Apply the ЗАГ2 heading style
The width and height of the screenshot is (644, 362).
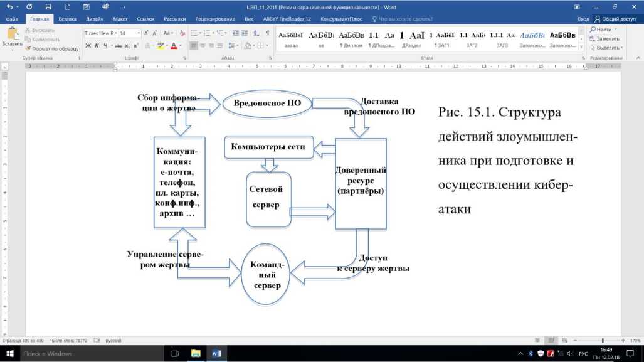[472, 40]
